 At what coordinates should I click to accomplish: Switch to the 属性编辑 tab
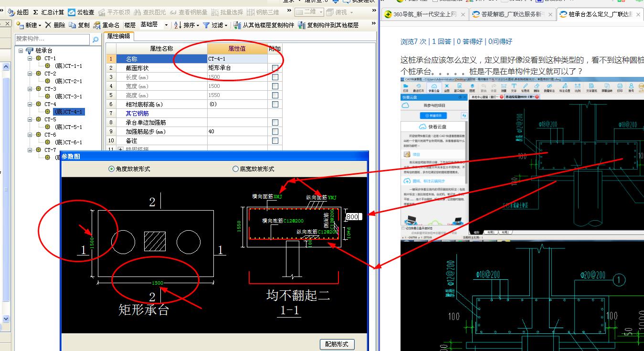118,36
